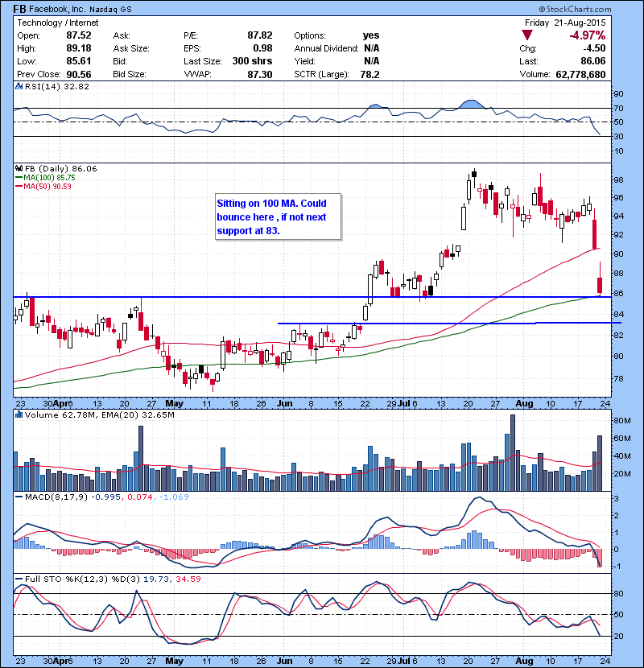Click the latest red candlestick at 86
Image resolution: width=644 pixels, height=668 pixels.
click(x=600, y=278)
